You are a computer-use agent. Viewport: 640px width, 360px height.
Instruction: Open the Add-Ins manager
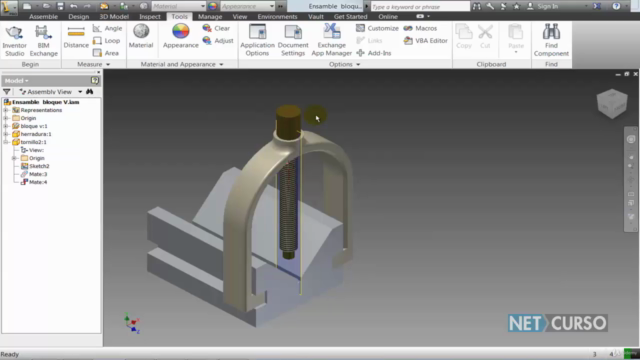click(x=373, y=53)
